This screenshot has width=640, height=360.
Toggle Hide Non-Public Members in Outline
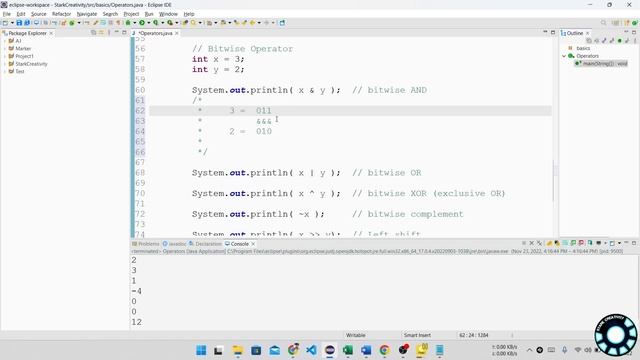(x=620, y=40)
